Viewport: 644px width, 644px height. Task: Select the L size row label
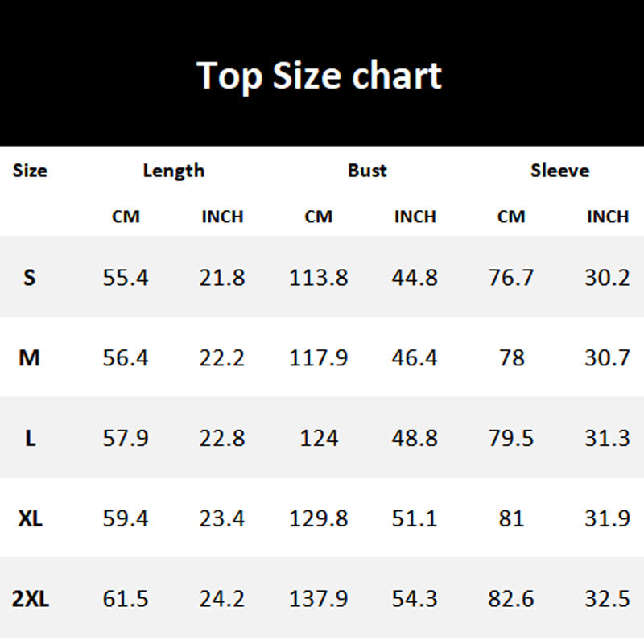[x=30, y=439]
